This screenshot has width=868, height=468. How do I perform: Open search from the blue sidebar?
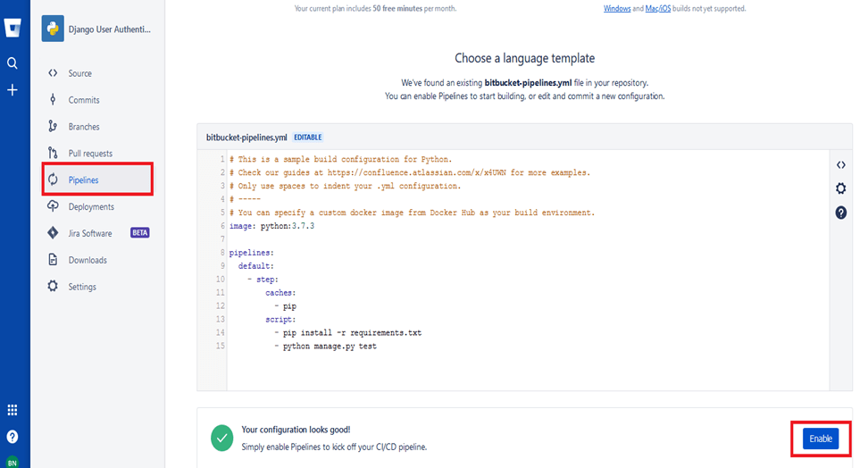point(13,63)
